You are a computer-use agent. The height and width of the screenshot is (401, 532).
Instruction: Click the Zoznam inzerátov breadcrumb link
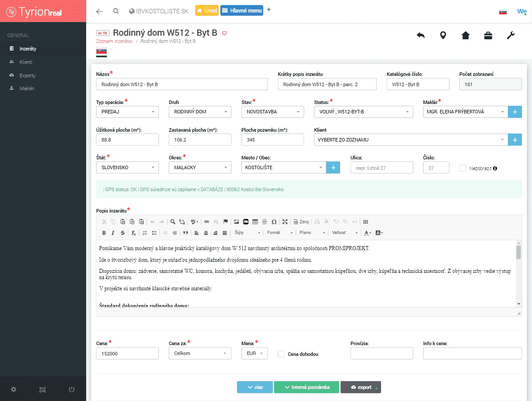(x=114, y=41)
